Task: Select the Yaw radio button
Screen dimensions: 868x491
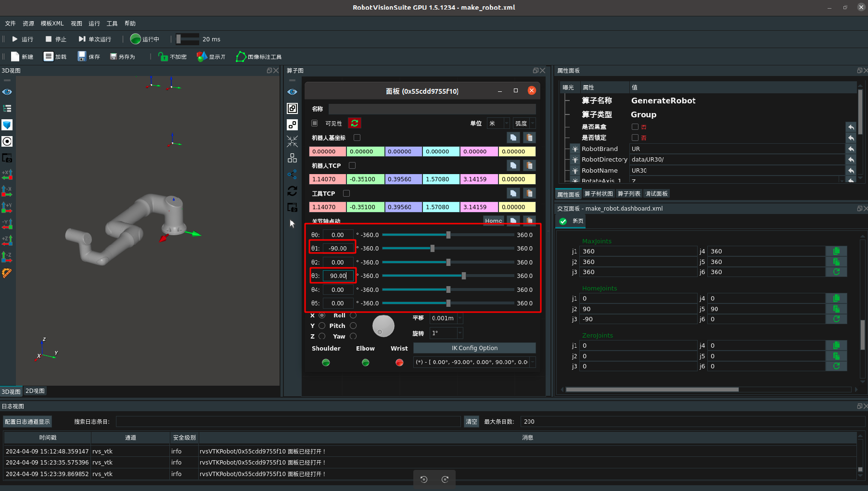Action: pos(353,336)
